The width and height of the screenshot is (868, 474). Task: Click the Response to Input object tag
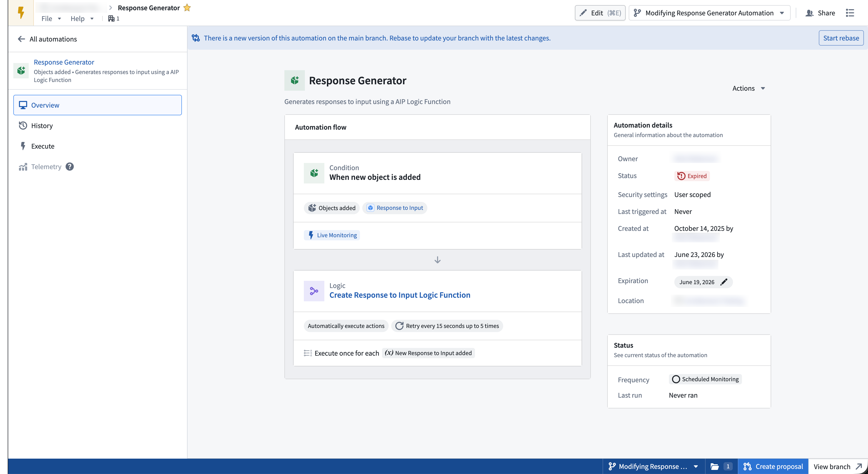[395, 208]
